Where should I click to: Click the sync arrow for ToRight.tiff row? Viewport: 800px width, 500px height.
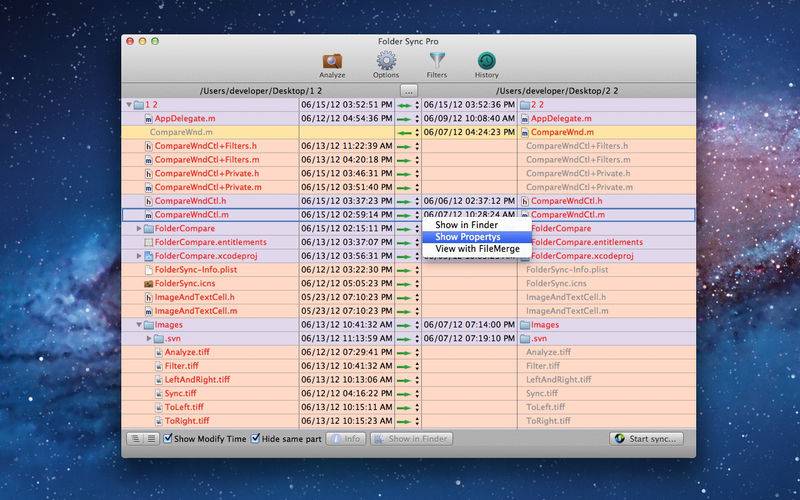tap(404, 422)
